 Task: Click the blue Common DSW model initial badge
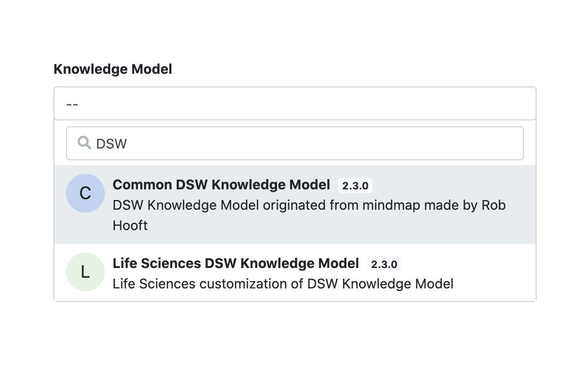pyautogui.click(x=85, y=193)
